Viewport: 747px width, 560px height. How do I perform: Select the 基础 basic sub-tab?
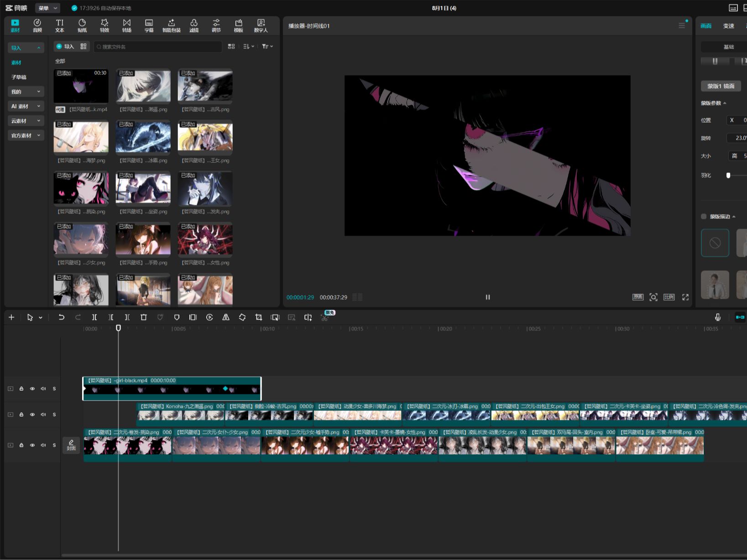click(x=729, y=47)
